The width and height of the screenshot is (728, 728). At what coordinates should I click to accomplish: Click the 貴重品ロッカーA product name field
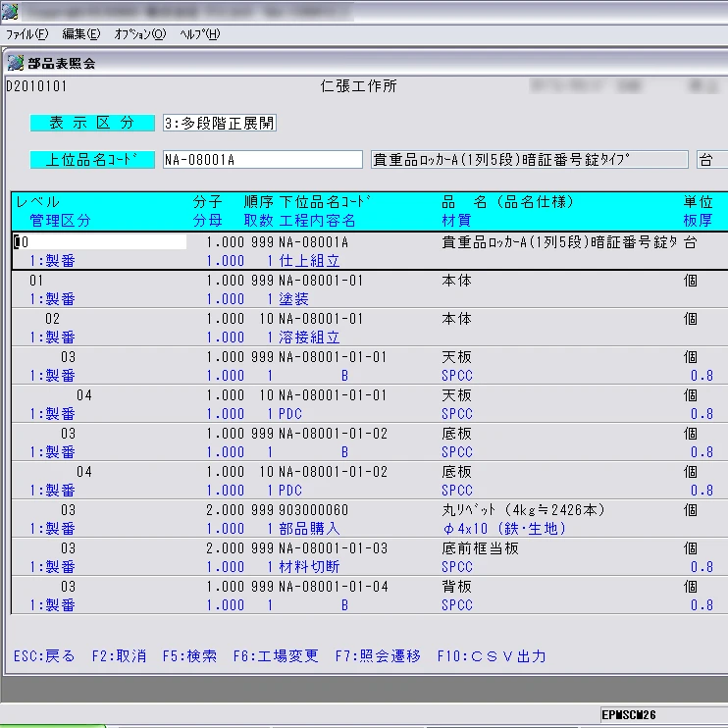pyautogui.click(x=529, y=160)
